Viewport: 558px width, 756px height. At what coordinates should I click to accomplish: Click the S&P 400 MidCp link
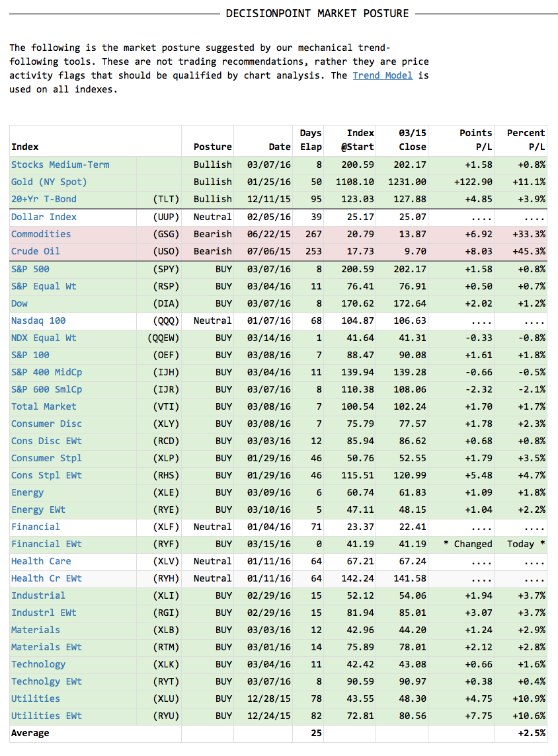tap(47, 372)
